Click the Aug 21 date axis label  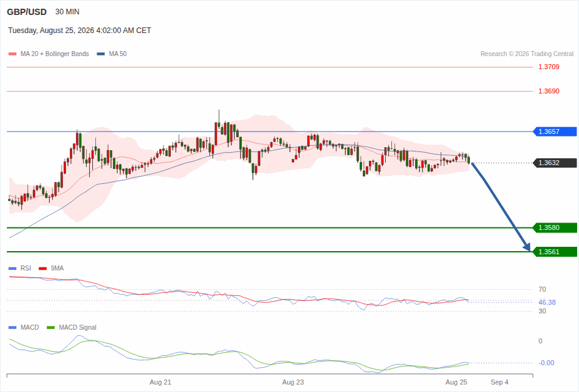click(x=160, y=382)
